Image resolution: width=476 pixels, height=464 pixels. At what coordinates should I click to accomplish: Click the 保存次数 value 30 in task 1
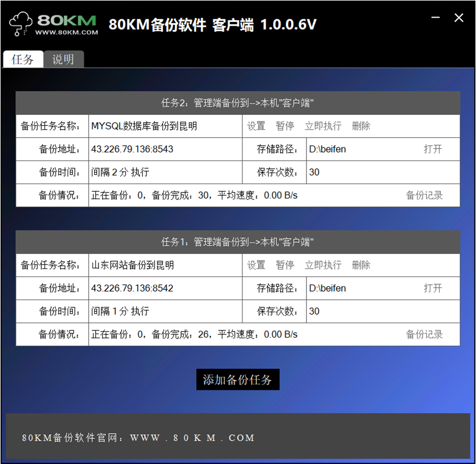[x=314, y=311]
